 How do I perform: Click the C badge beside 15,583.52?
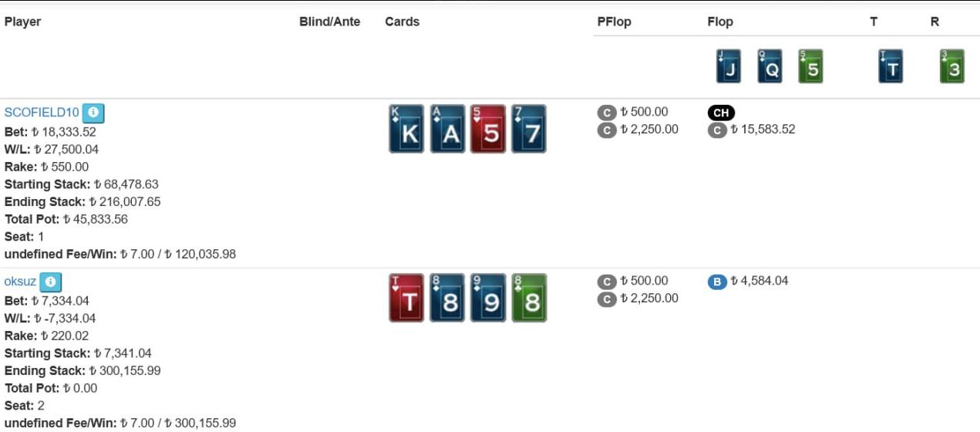pos(717,130)
